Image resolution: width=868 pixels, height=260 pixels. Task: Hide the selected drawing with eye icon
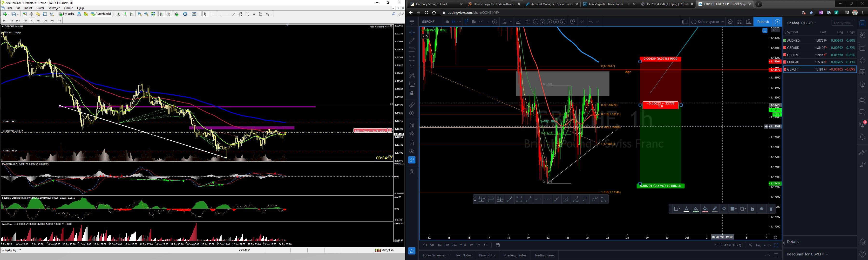click(761, 209)
